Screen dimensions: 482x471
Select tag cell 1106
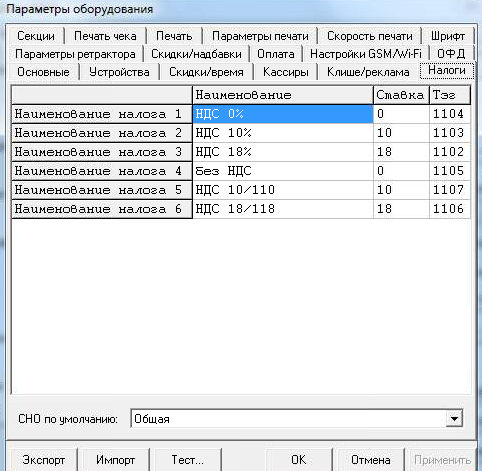(450, 209)
